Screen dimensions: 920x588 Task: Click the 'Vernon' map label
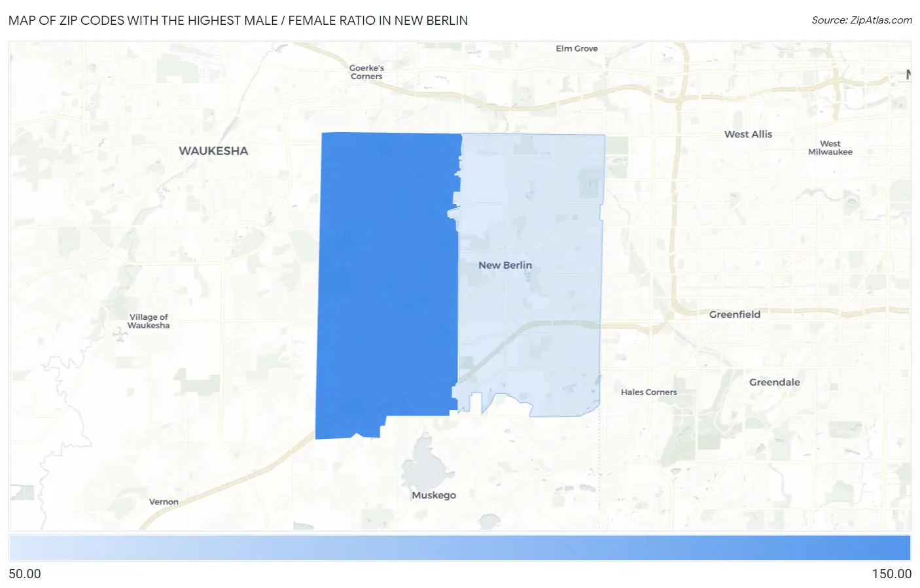(164, 502)
